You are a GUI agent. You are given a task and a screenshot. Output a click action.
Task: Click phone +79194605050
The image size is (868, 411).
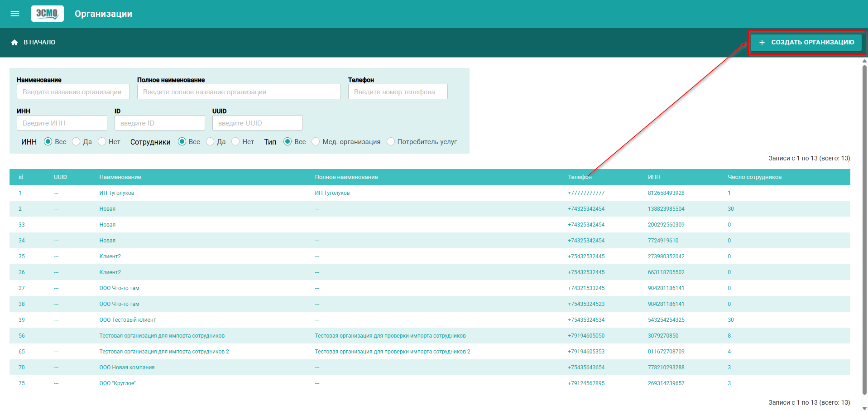click(586, 335)
